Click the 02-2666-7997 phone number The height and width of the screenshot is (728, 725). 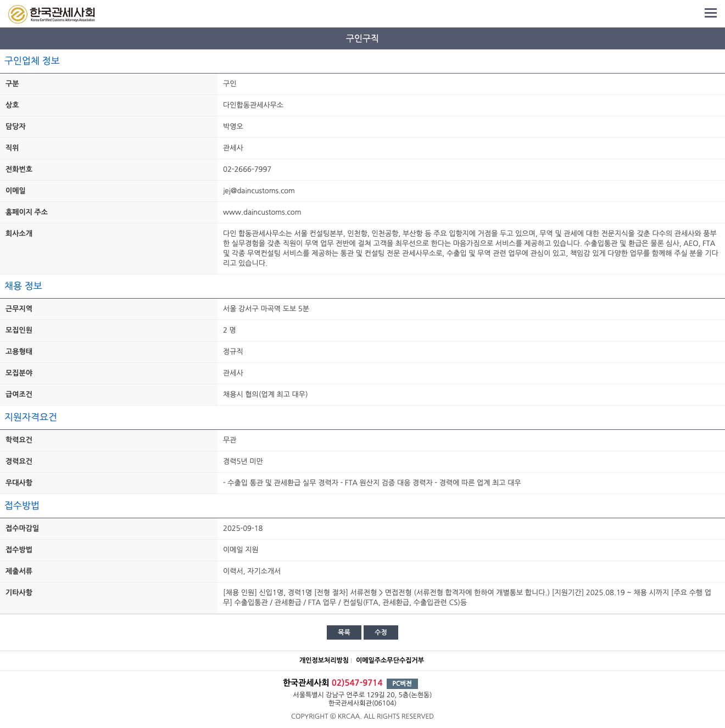[247, 170]
